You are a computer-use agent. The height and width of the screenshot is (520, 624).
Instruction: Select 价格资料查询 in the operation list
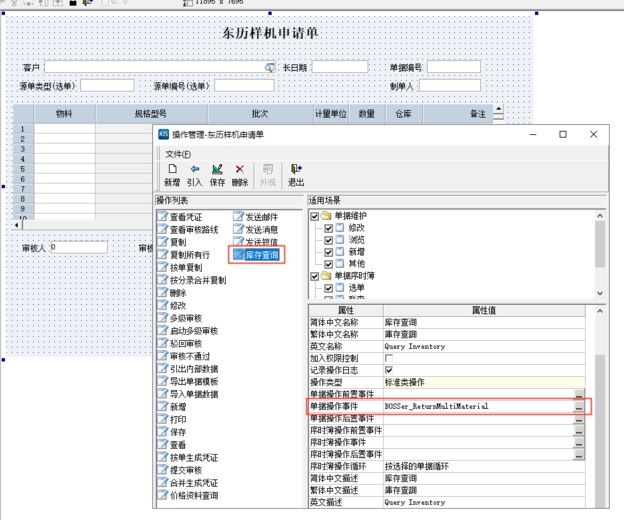pyautogui.click(x=193, y=495)
